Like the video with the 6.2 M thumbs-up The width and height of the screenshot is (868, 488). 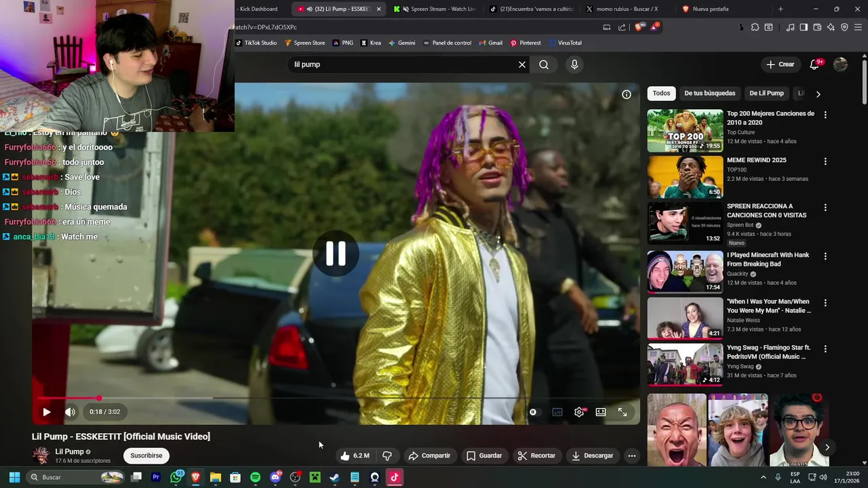click(355, 455)
